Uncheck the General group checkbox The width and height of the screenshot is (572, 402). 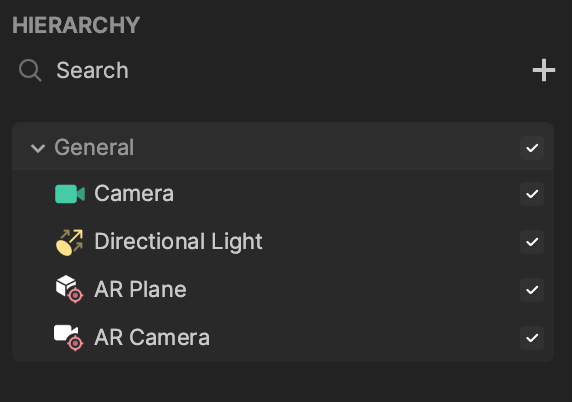click(532, 148)
